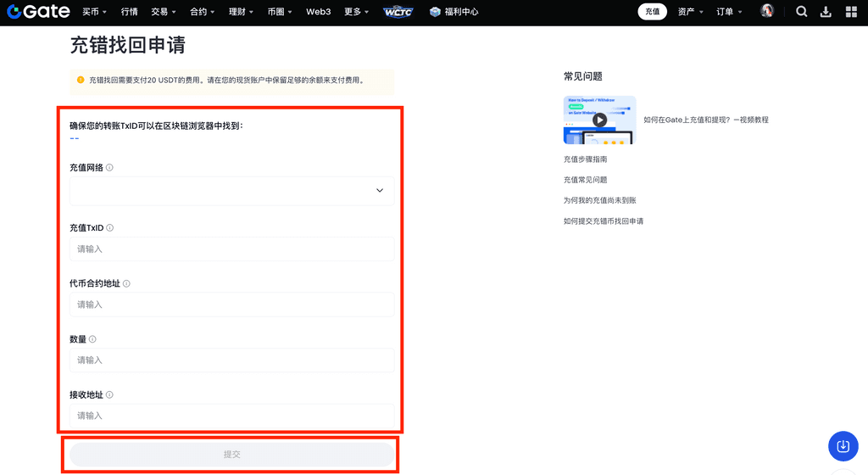Click the blue floating download button
Screen dimensions: 868x475
tap(843, 446)
